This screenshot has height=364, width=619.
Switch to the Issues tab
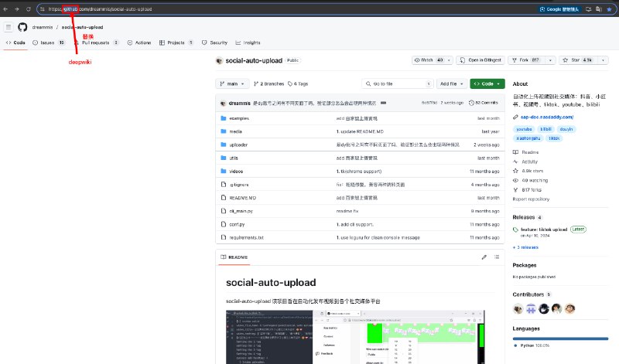(x=49, y=43)
